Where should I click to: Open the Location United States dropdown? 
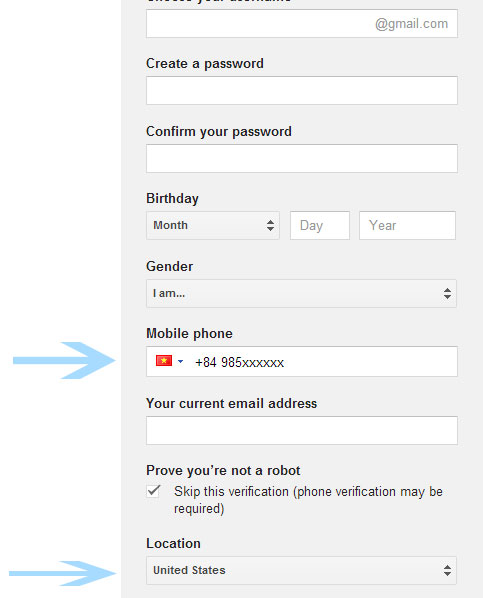[301, 571]
